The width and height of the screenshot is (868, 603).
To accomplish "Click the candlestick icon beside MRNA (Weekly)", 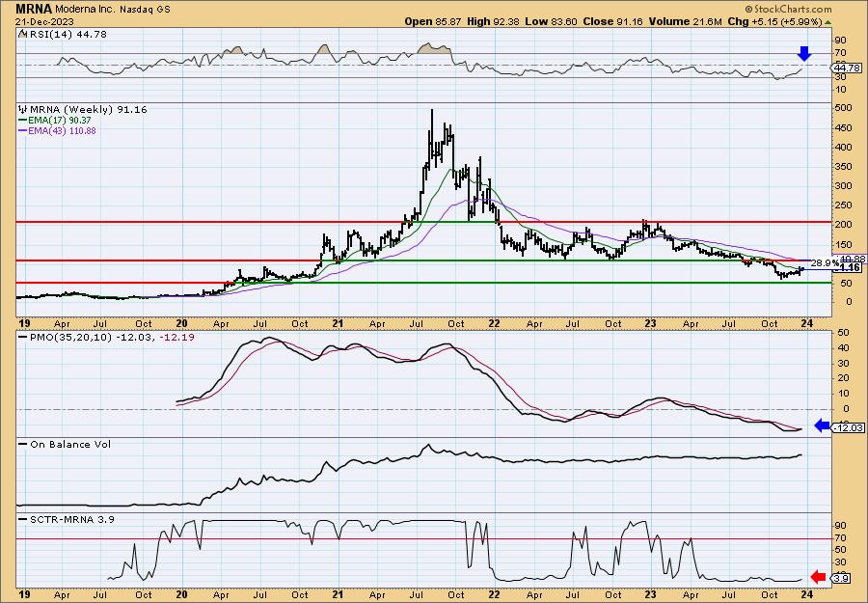I will [23, 110].
